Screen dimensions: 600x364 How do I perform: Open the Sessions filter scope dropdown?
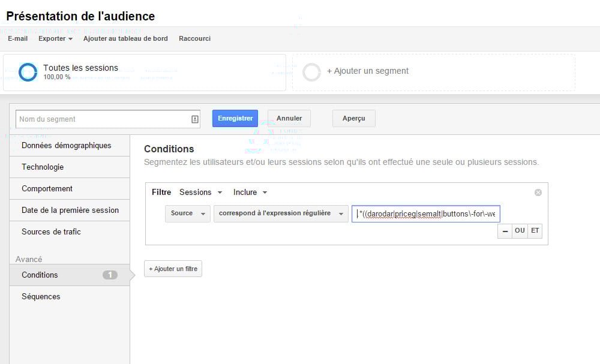201,192
